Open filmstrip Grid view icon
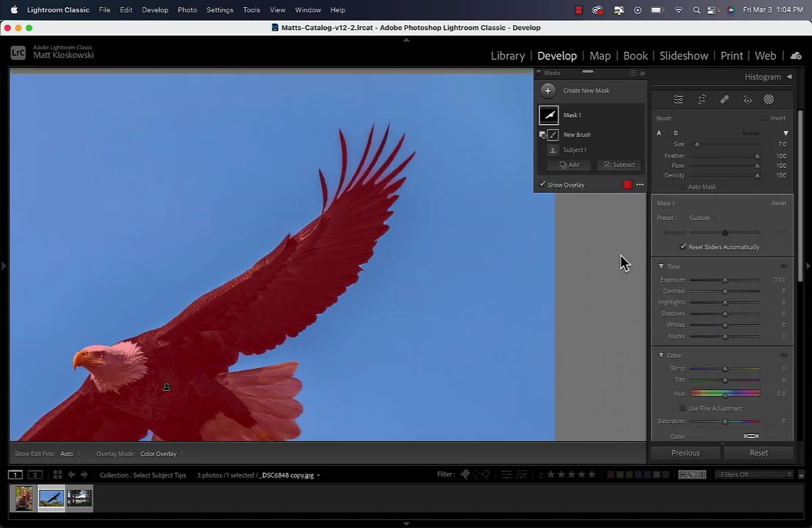 [x=58, y=475]
